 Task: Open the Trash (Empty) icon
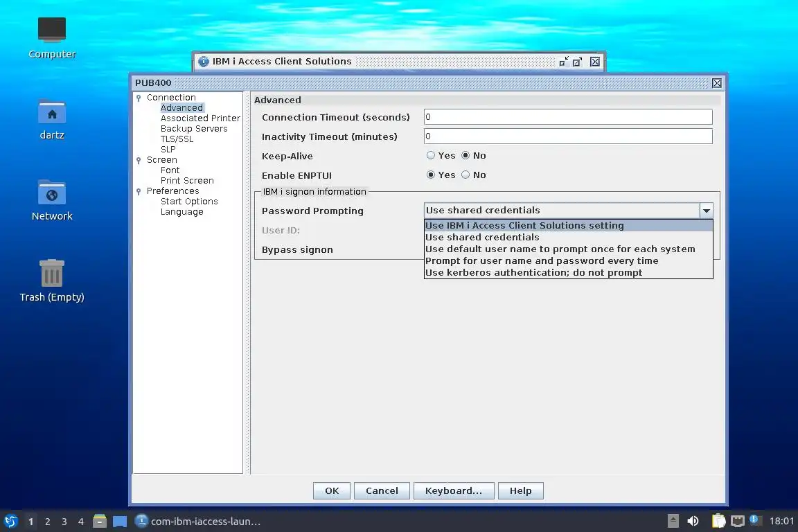tap(52, 281)
